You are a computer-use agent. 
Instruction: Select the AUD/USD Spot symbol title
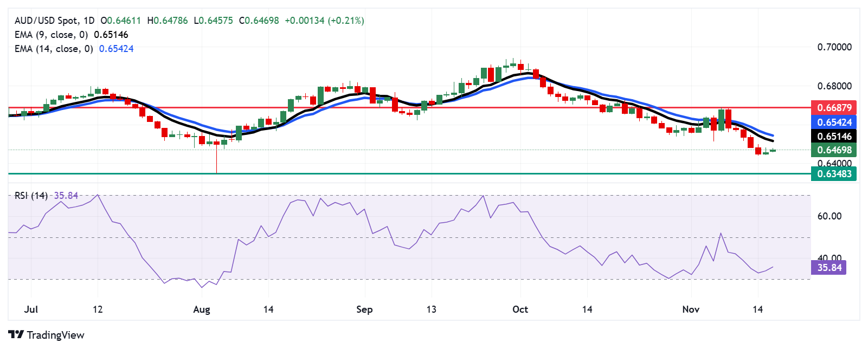pyautogui.click(x=54, y=21)
